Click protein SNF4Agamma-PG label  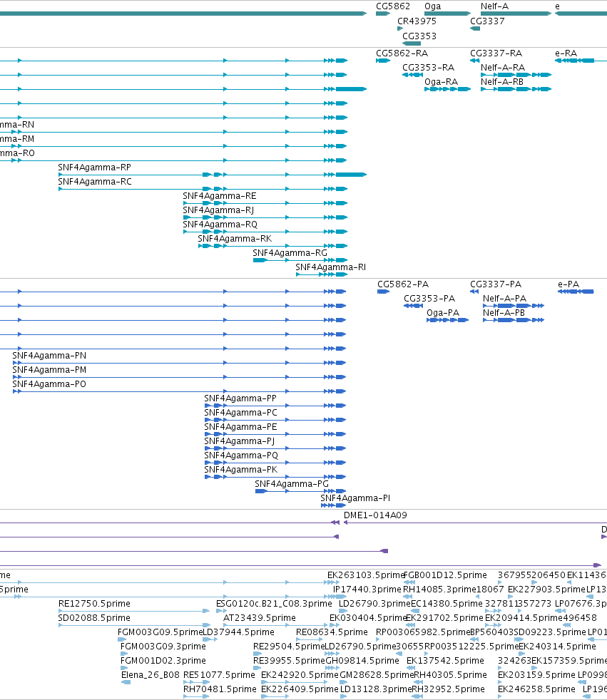(292, 485)
